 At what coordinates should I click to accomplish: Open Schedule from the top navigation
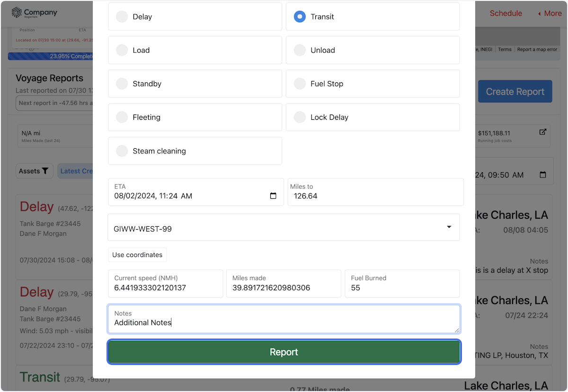[x=506, y=13]
